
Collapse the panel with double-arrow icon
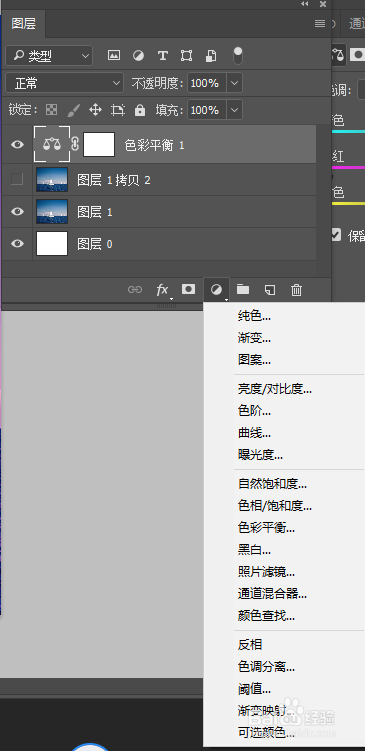point(305,4)
